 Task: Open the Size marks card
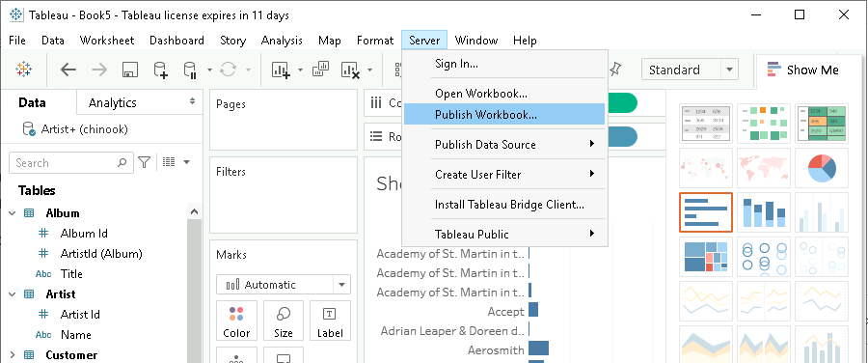(x=284, y=321)
